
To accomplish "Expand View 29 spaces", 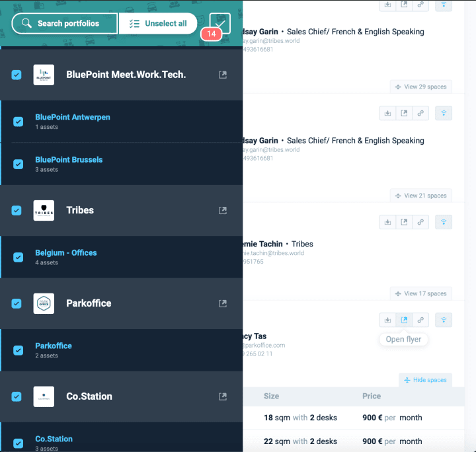I will click(420, 87).
